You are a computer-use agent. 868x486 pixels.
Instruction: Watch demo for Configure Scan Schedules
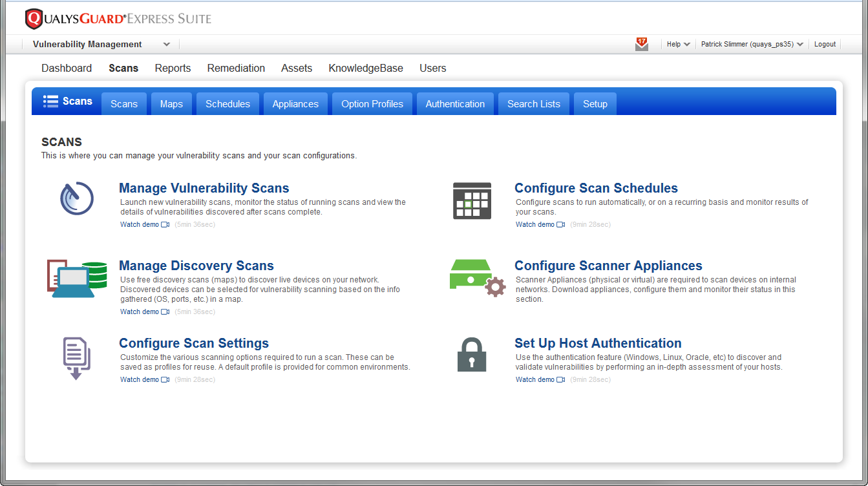535,225
